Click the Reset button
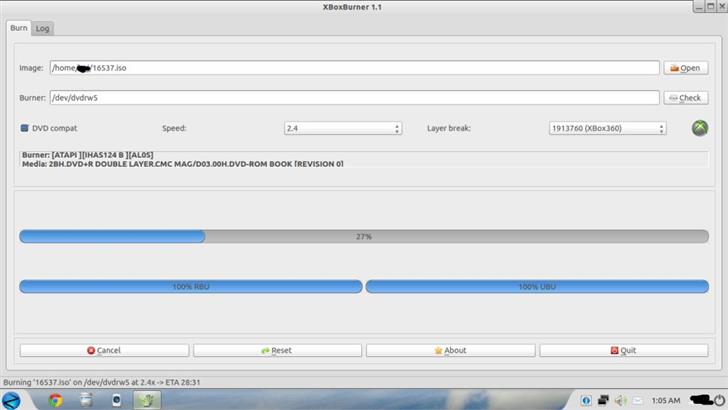728x410 pixels. pyautogui.click(x=277, y=350)
